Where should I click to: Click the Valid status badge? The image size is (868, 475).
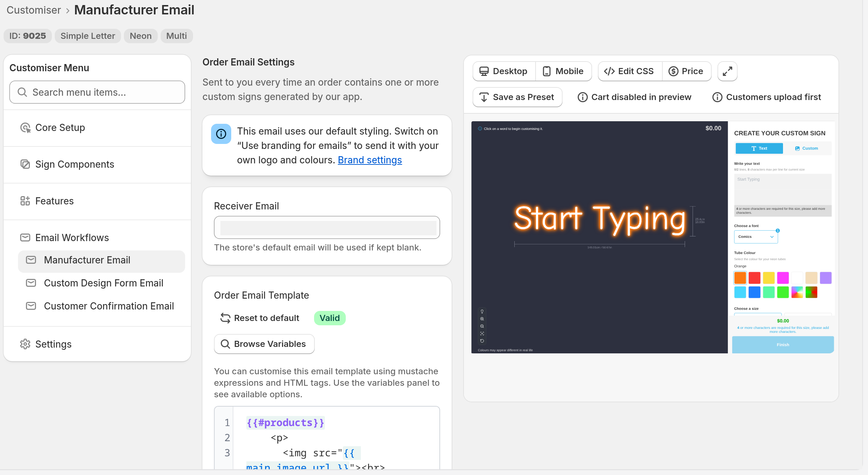pos(330,318)
